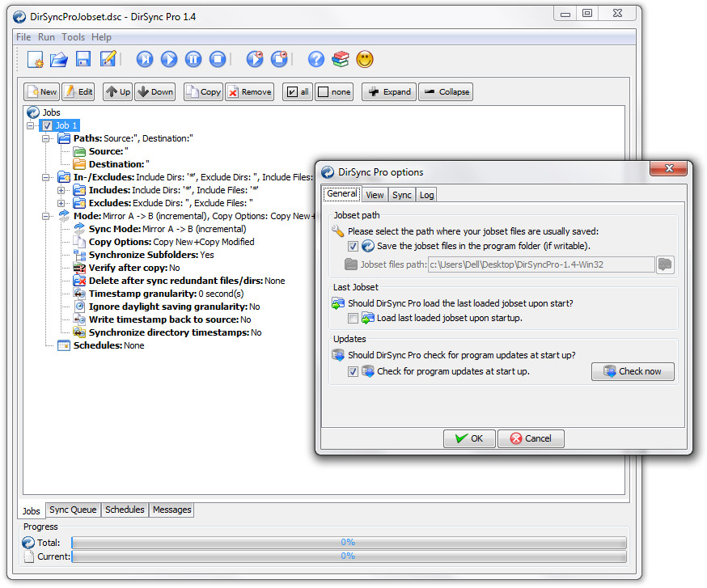The width and height of the screenshot is (707, 588).
Task: Collapse the In-/Excludes tree node
Action: click(45, 177)
